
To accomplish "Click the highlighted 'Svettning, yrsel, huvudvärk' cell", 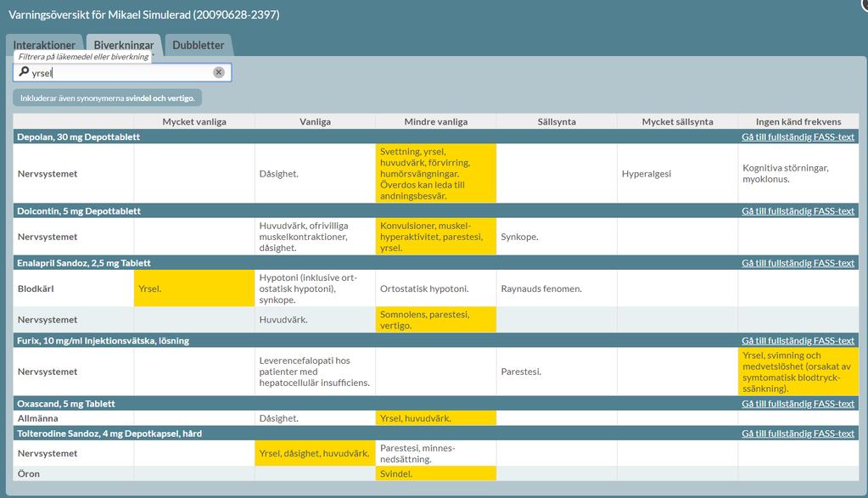I will tap(435, 173).
